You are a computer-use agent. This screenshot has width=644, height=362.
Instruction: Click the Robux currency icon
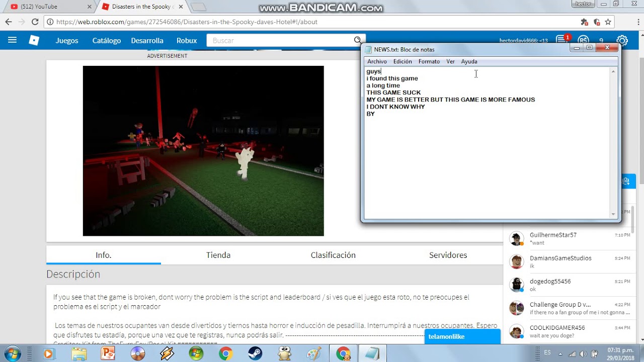tap(583, 40)
